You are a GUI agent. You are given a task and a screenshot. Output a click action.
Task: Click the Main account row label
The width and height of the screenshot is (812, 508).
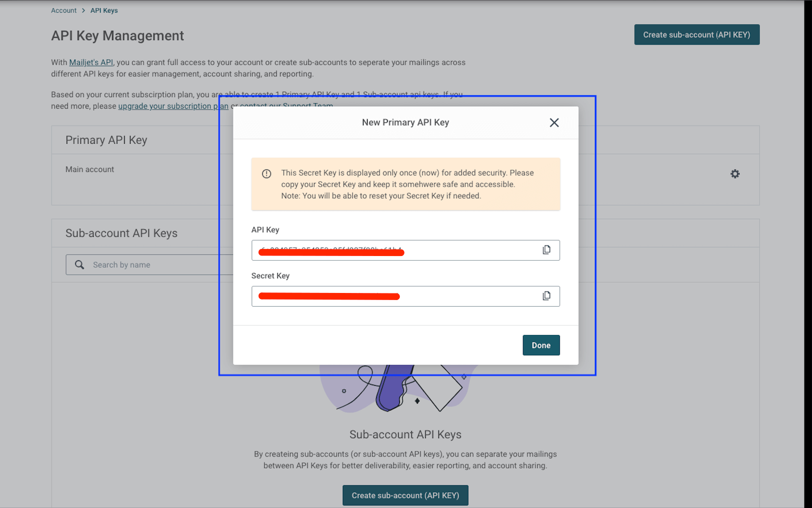pos(90,170)
